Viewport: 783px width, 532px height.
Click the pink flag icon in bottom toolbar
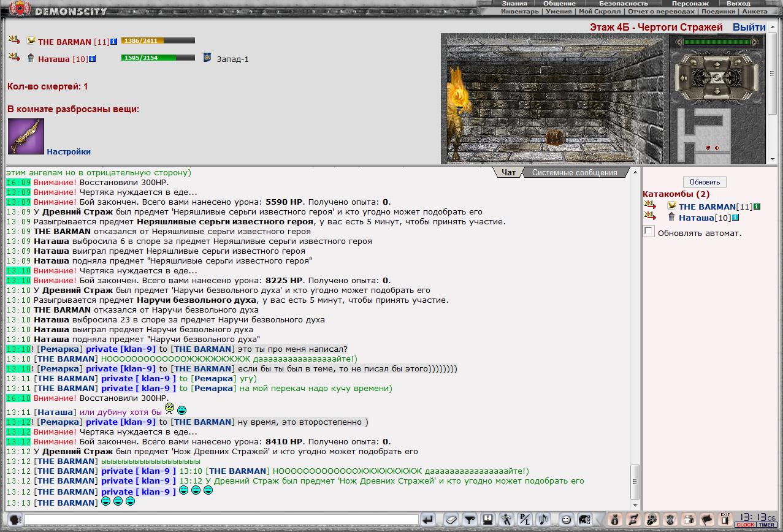706,520
